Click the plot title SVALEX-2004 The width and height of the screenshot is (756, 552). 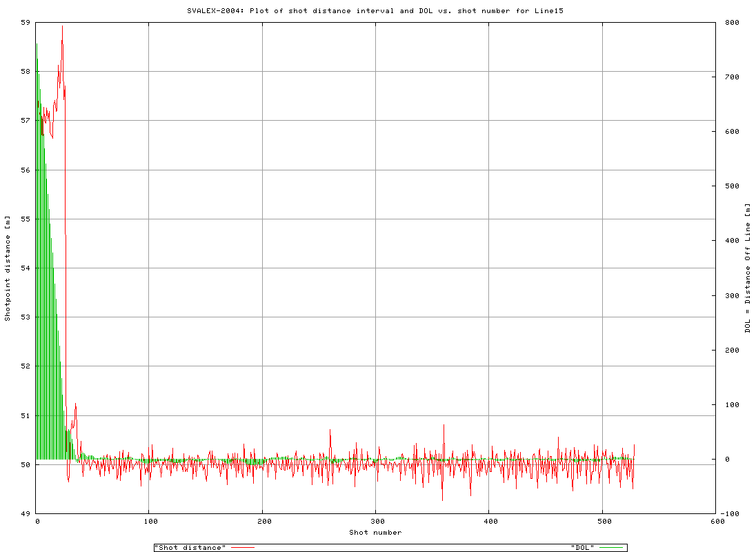(x=213, y=10)
